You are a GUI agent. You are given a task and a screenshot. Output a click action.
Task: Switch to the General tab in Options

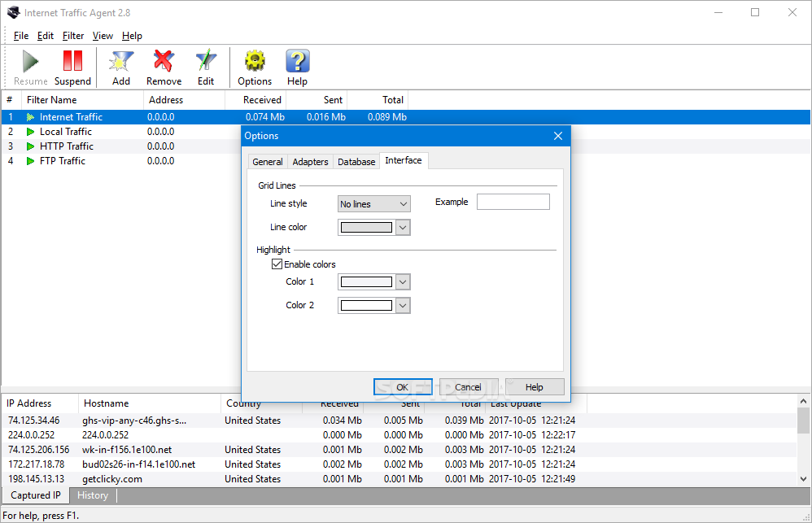(267, 162)
